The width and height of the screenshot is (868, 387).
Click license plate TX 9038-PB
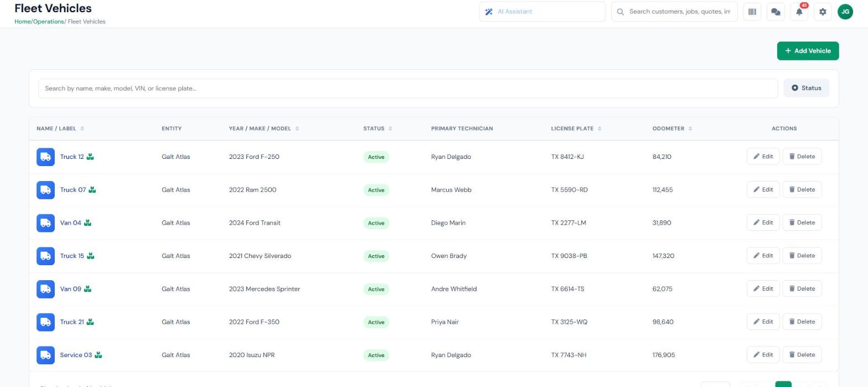[569, 256]
